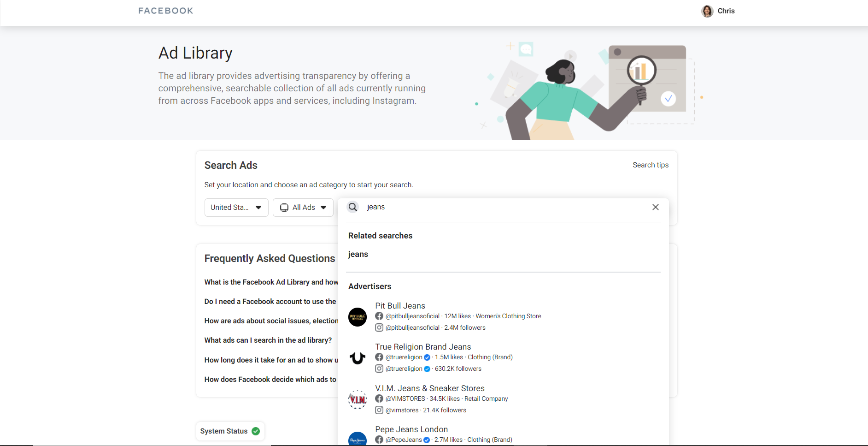The width and height of the screenshot is (868, 446).
Task: Expand FAQ "How long does it take"
Action: pos(271,360)
